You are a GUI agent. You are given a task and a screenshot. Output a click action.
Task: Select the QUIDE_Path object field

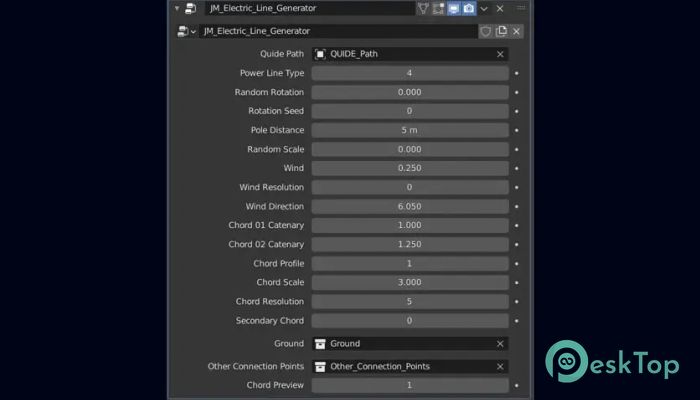[x=410, y=54]
